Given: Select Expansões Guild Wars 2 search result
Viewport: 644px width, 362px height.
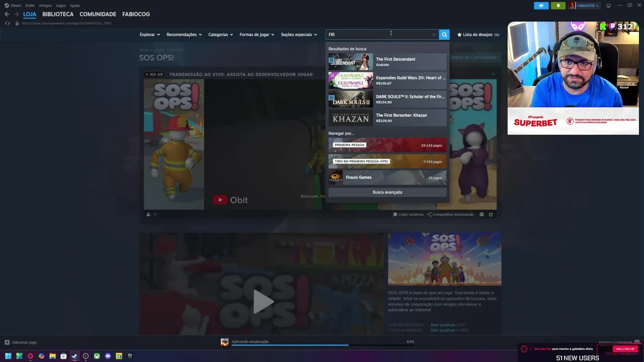Looking at the screenshot, I should tap(387, 80).
